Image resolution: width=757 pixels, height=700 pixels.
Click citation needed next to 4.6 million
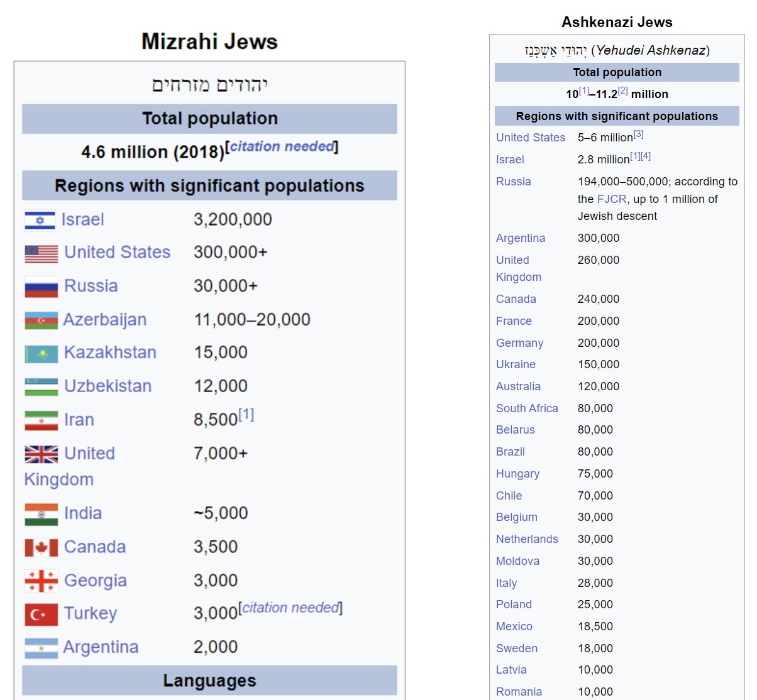pyautogui.click(x=282, y=146)
